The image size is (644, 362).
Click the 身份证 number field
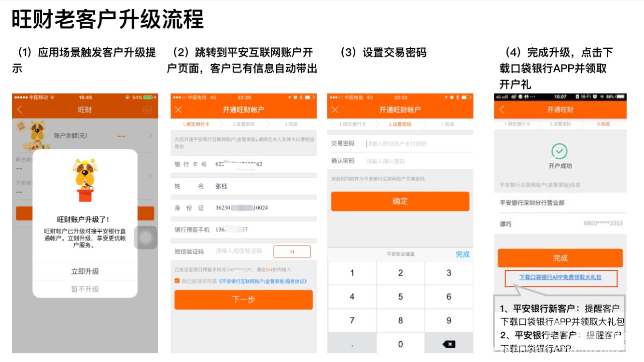pyautogui.click(x=243, y=208)
